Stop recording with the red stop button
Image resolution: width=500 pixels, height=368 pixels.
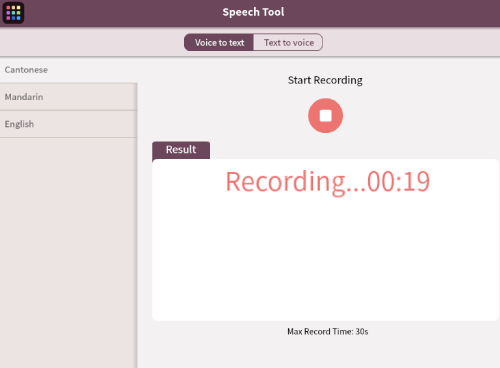pos(325,116)
